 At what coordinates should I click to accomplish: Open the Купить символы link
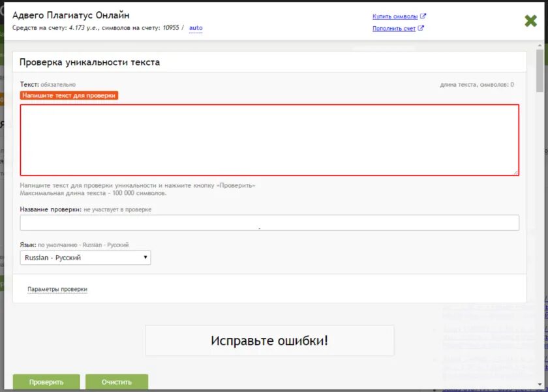(395, 16)
